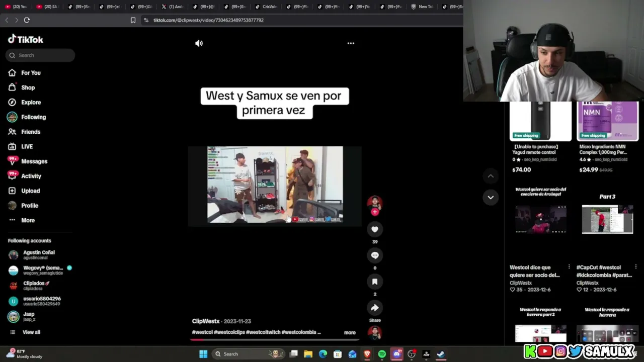
Task: Open the 'socio del concierto de Arcángel' video
Action: pyautogui.click(x=540, y=220)
